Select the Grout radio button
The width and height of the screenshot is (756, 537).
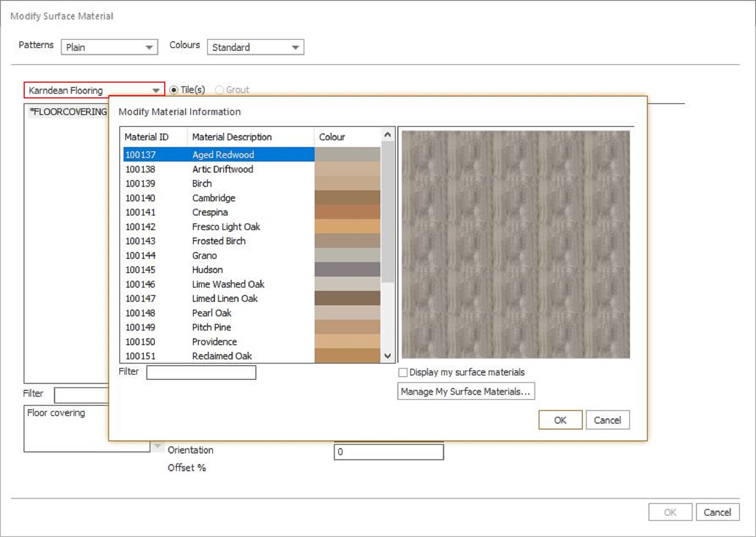pyautogui.click(x=219, y=90)
